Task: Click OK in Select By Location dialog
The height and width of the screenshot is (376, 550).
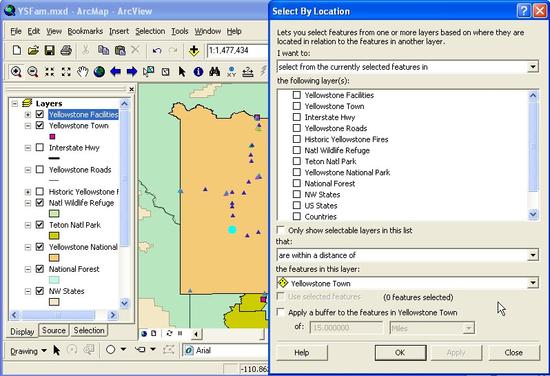Action: (x=400, y=352)
